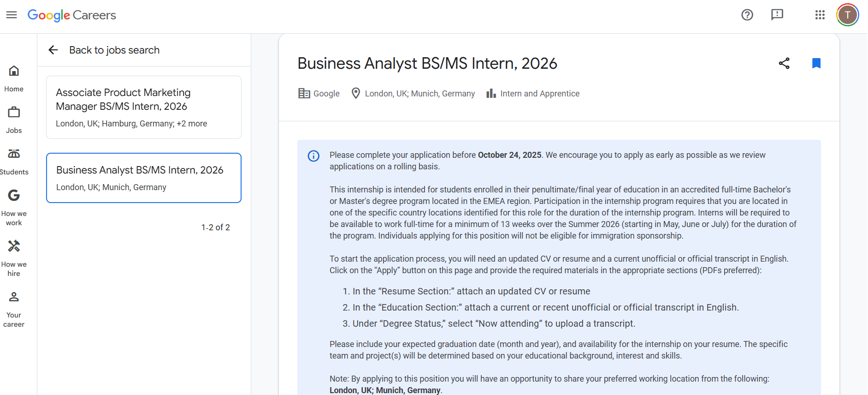The image size is (868, 395).
Task: Open the account profile avatar
Action: point(847,15)
